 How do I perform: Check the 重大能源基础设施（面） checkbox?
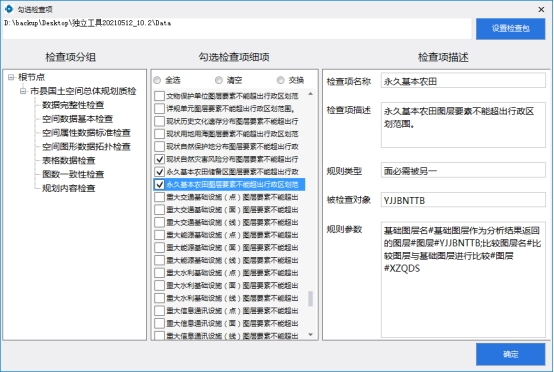click(160, 248)
